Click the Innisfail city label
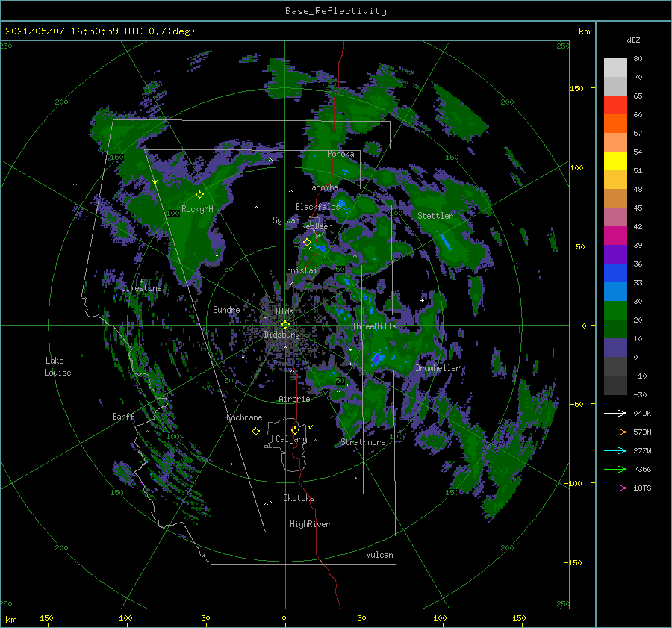Image resolution: width=672 pixels, height=628 pixels. tap(302, 270)
